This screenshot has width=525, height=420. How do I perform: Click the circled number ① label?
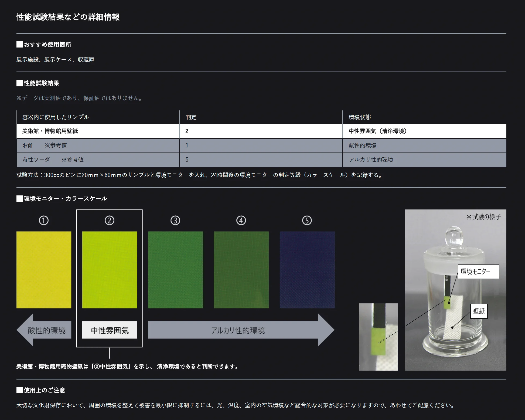point(44,221)
